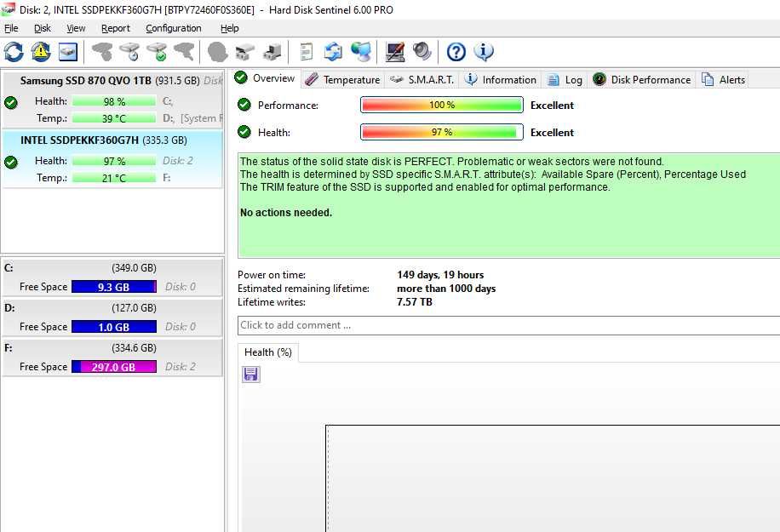
Task: Click the hard disk drive toolbar icon
Action: coord(68,52)
